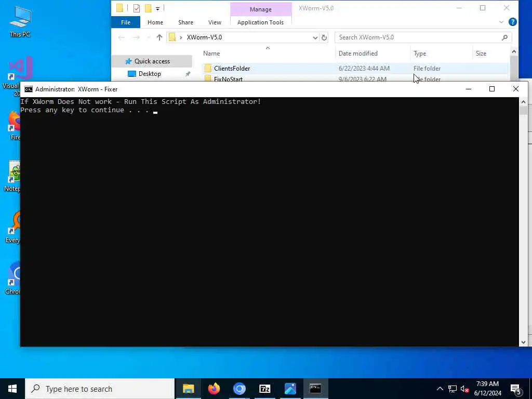Open the notification center icon

point(515,389)
